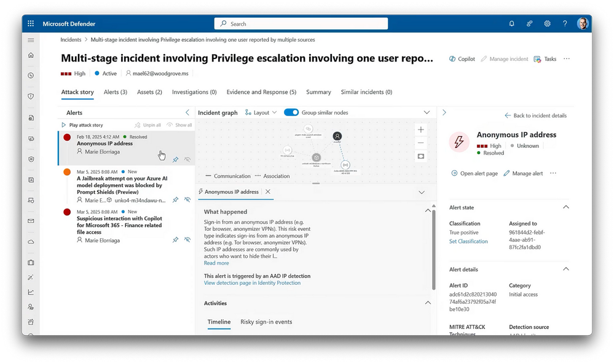This screenshot has width=614, height=364.
Task: Hide the Jailbreak attempt alert with eye icon
Action: coord(187,199)
